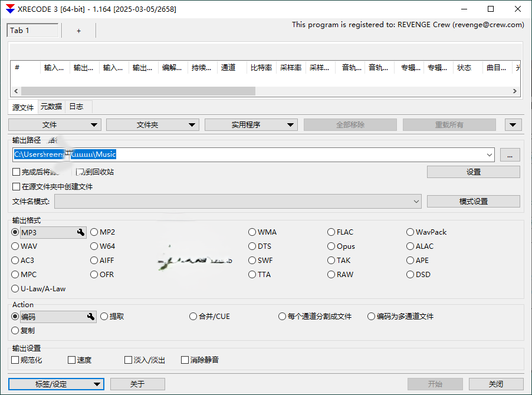Pick Opus output format
This screenshot has height=395, width=532.
click(341, 246)
